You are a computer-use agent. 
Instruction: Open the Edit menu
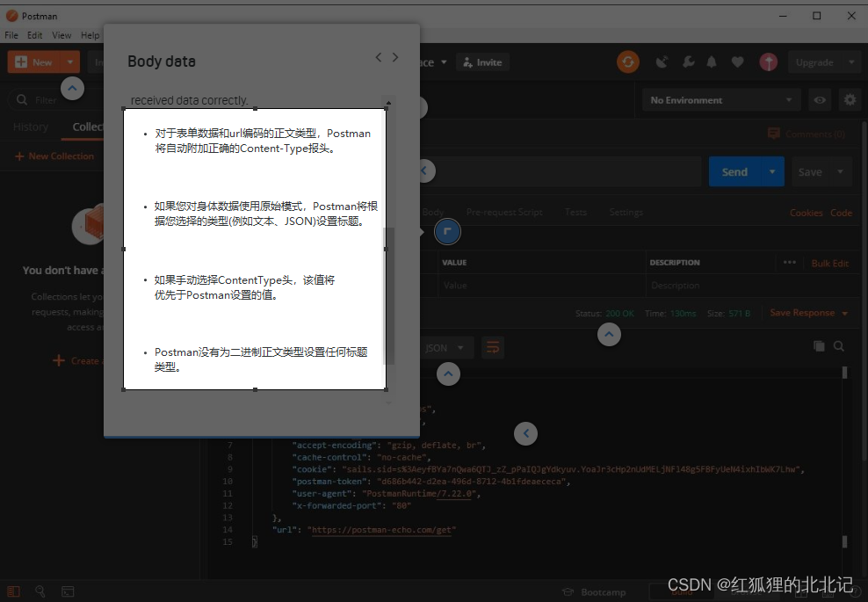point(35,35)
